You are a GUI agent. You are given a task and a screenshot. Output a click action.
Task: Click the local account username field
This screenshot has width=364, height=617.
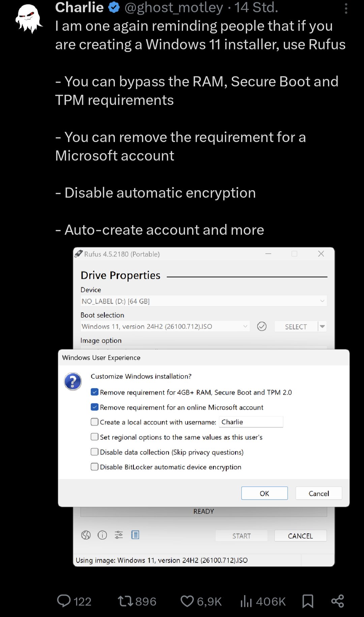tap(251, 422)
